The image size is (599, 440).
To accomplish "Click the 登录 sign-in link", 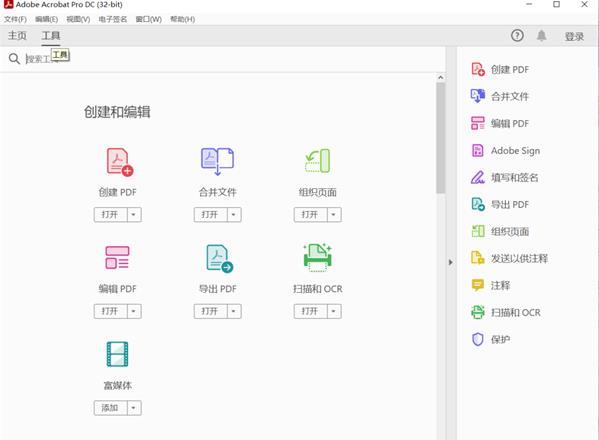I will point(574,37).
